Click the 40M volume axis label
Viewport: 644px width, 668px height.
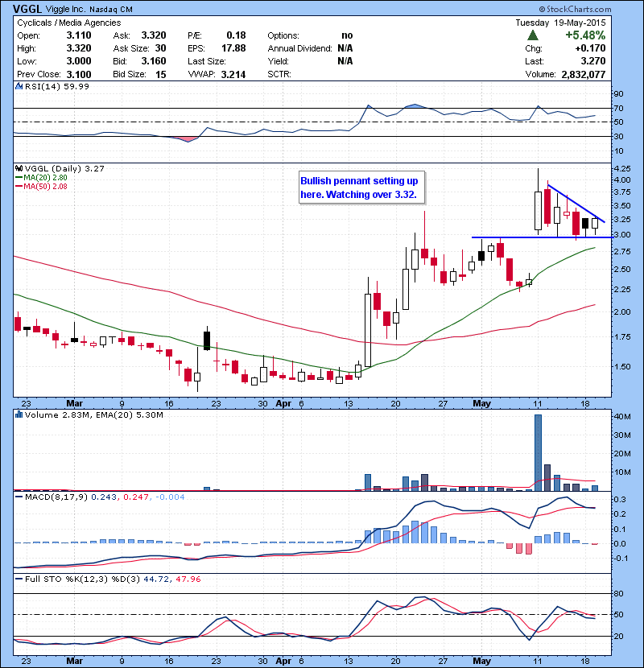622,417
